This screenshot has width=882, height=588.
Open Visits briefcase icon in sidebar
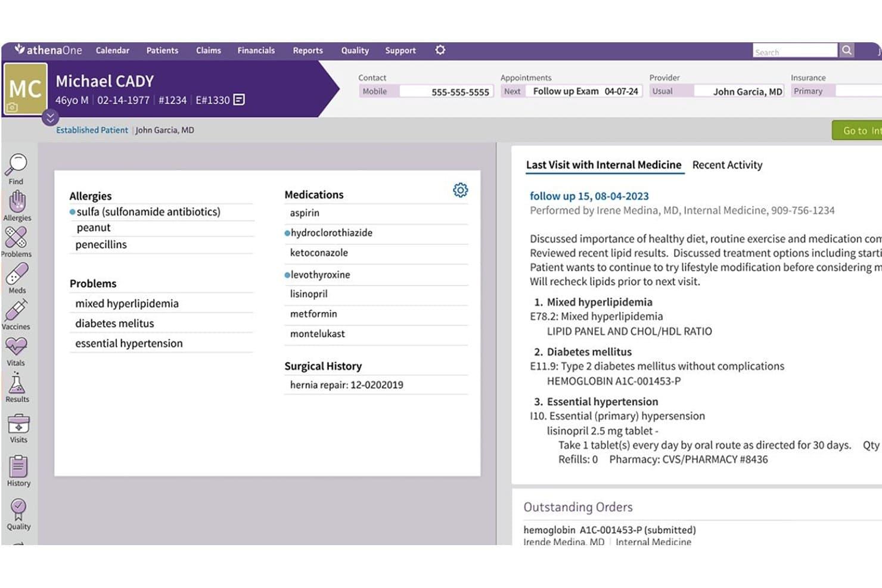click(x=18, y=424)
